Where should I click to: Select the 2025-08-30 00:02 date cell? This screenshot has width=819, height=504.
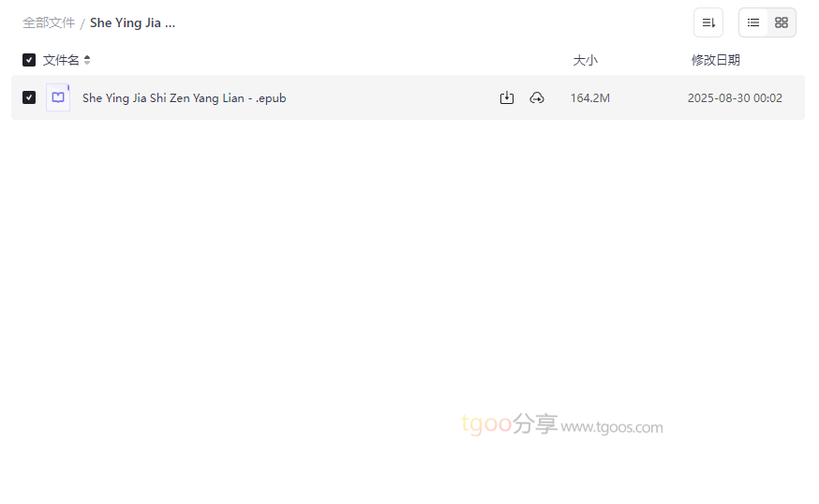(x=735, y=97)
